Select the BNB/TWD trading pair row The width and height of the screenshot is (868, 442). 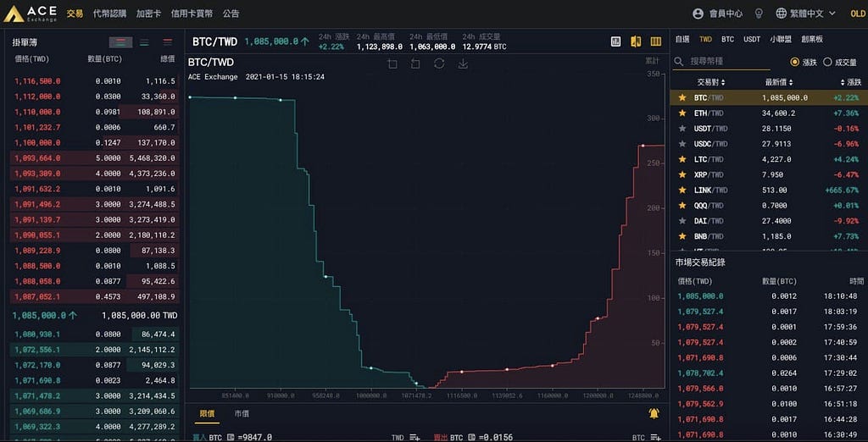coord(769,236)
